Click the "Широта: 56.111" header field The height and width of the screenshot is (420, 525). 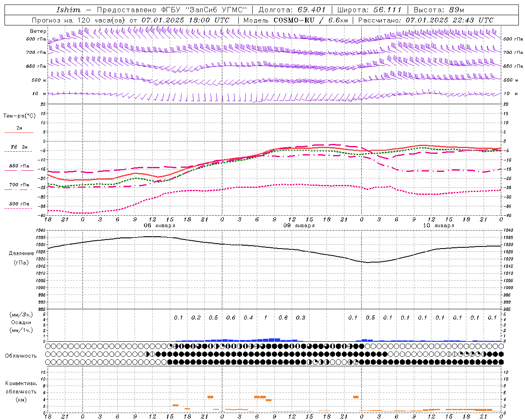coord(369,10)
